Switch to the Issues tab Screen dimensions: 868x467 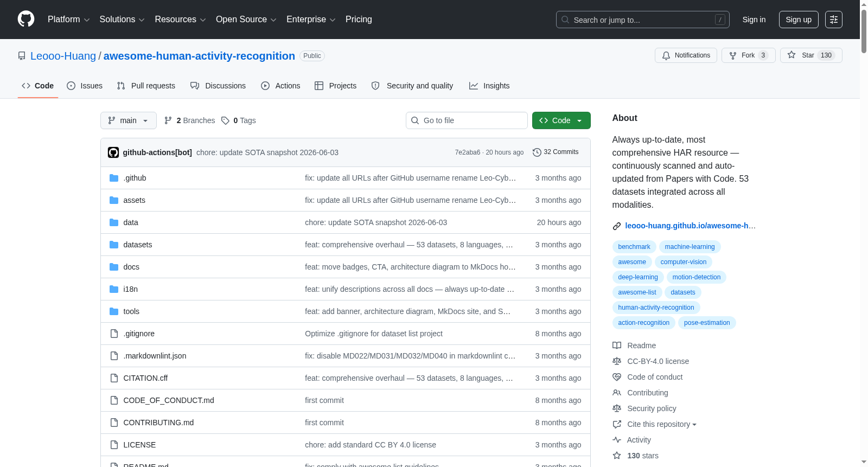point(85,86)
